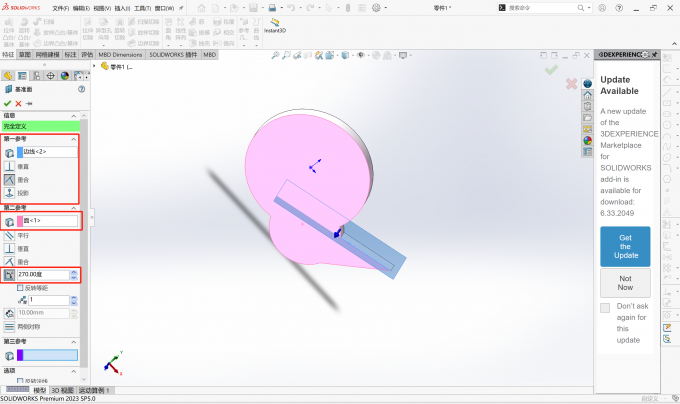This screenshot has height=404, width=680.
Task: Select 垂直 under second reference
Action: (x=10, y=249)
